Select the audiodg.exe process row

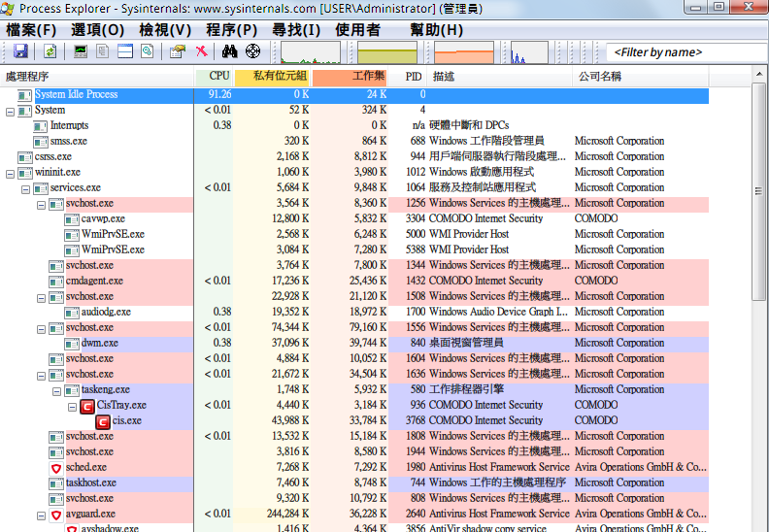click(106, 312)
